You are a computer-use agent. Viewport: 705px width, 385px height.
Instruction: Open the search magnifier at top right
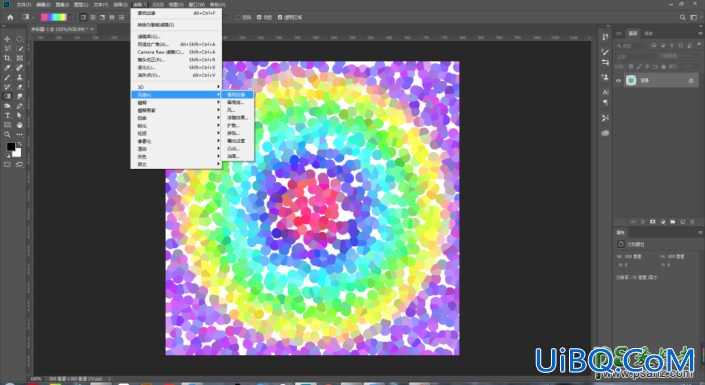point(682,17)
